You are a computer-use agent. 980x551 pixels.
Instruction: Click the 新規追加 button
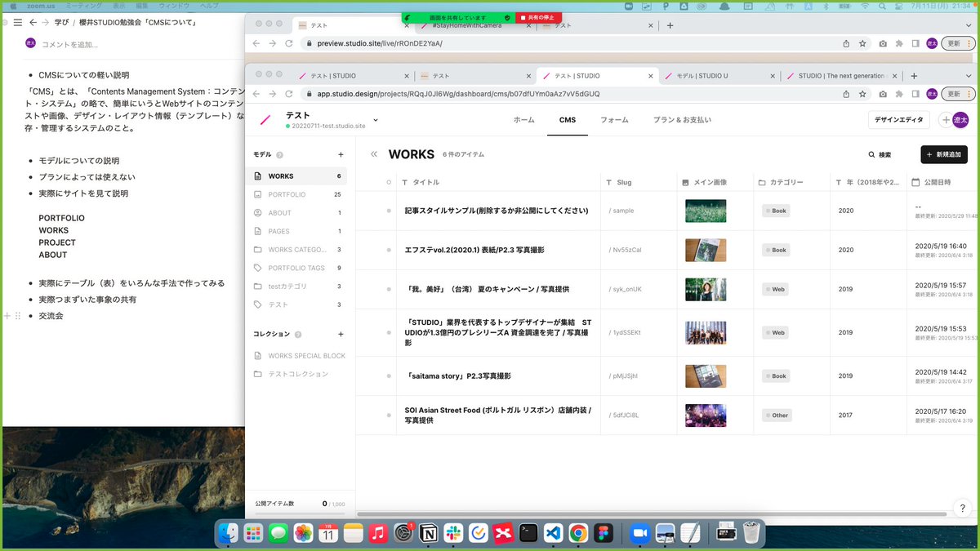tap(944, 154)
